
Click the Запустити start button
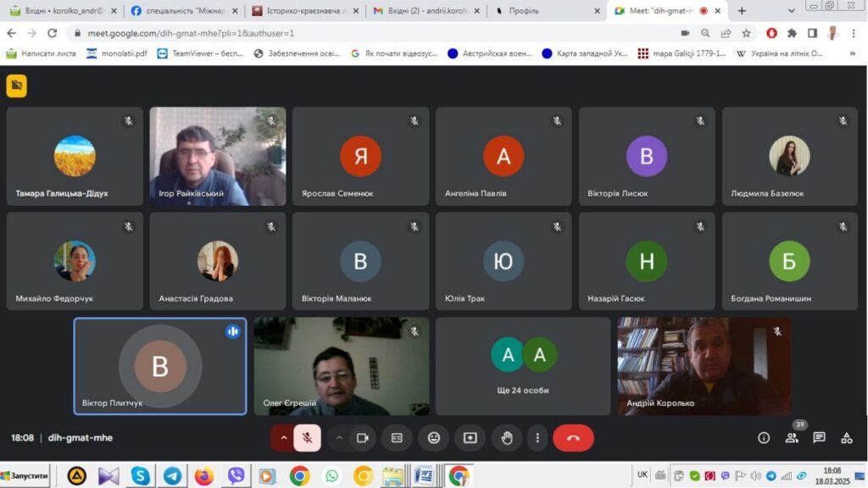pos(25,475)
